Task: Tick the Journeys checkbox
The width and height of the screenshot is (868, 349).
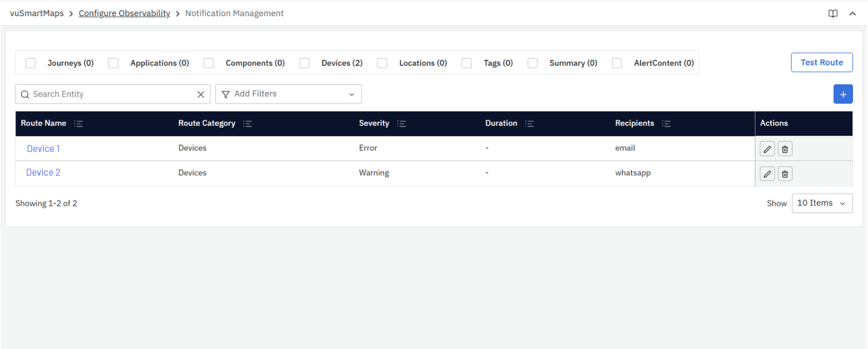Action: pyautogui.click(x=31, y=63)
